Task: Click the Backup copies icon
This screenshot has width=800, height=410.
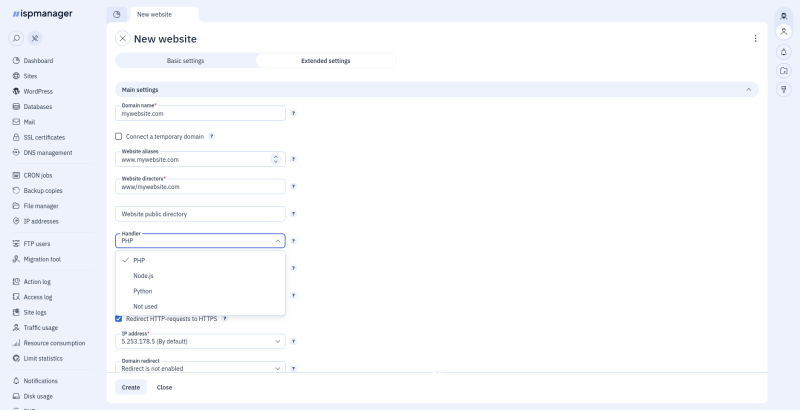Action: point(16,191)
